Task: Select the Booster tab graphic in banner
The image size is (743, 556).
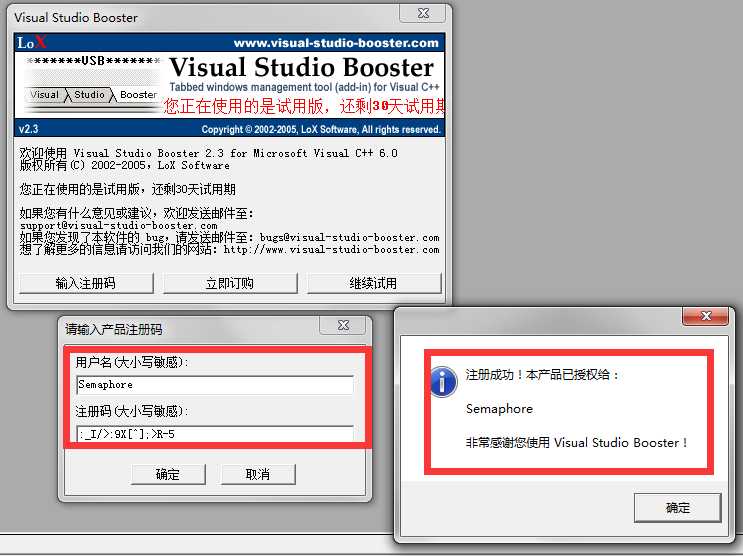Action: click(138, 94)
